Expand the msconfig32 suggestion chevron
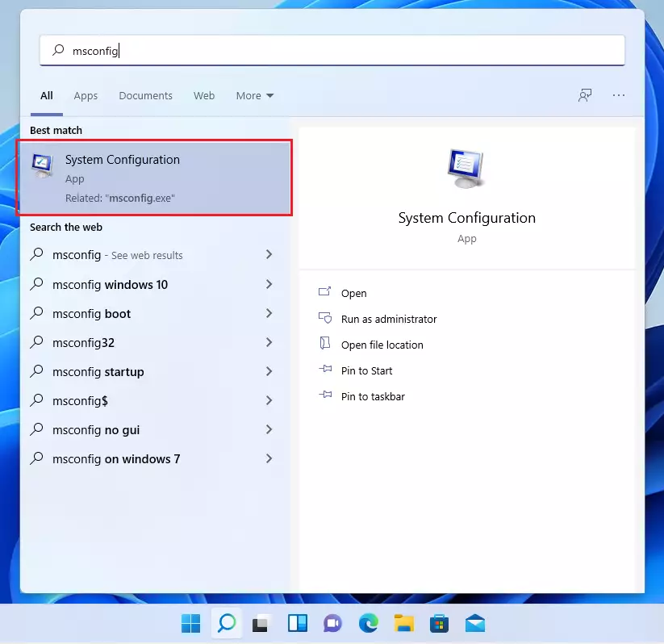The image size is (664, 644). click(x=269, y=342)
